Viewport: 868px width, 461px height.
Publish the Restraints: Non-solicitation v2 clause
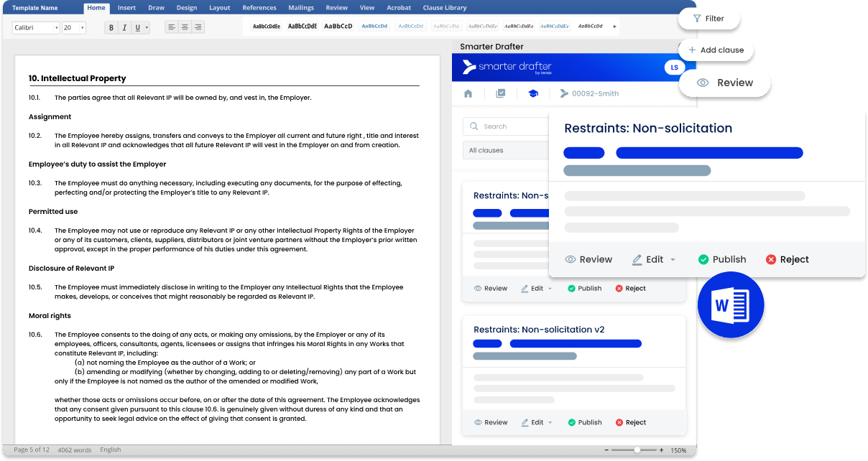584,422
